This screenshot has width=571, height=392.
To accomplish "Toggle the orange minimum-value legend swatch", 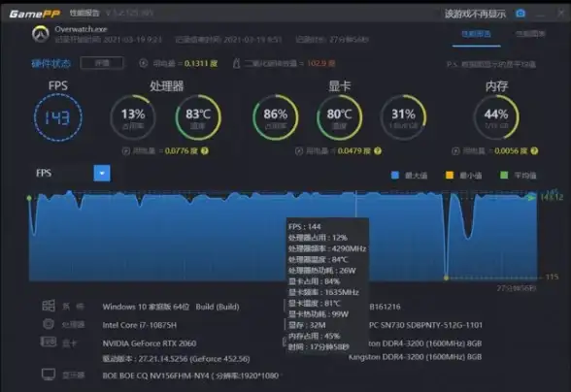I will tap(450, 175).
